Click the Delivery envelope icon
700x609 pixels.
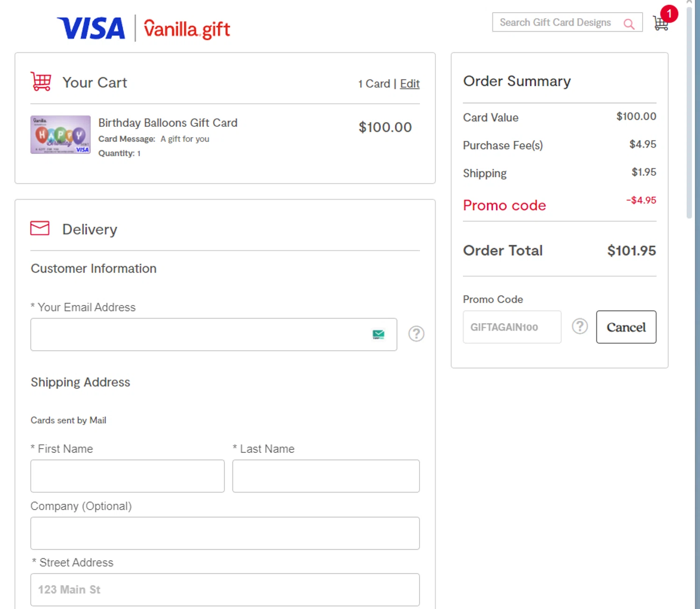(40, 228)
